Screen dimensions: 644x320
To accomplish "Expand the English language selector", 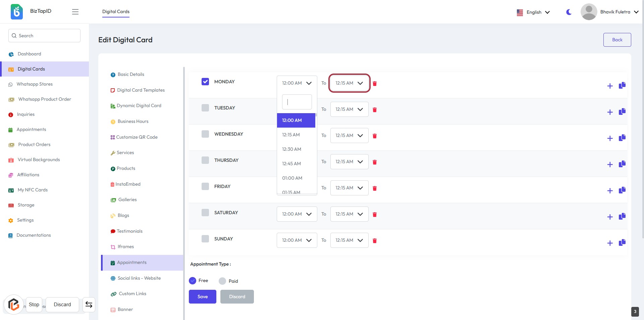I will pos(533,12).
